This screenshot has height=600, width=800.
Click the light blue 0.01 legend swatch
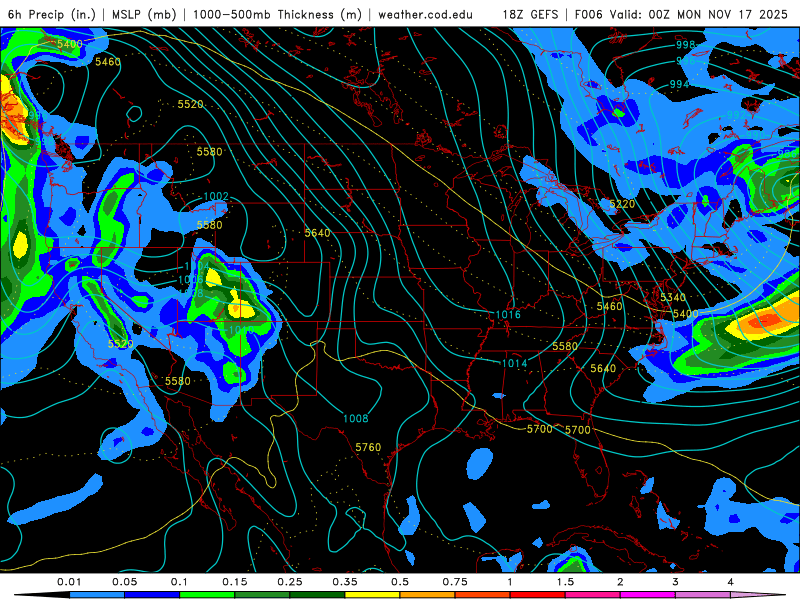[96, 595]
